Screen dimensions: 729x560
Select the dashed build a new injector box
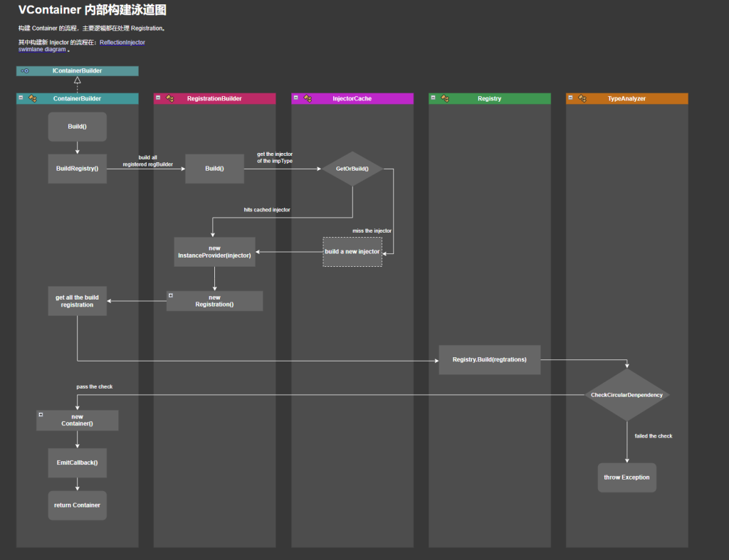click(x=352, y=252)
